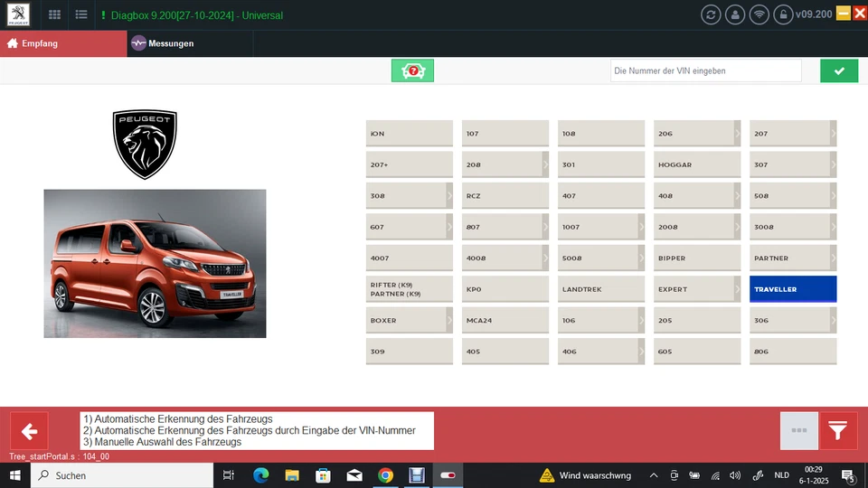
Task: Click the orange Traveller vehicle photo
Action: (x=155, y=263)
